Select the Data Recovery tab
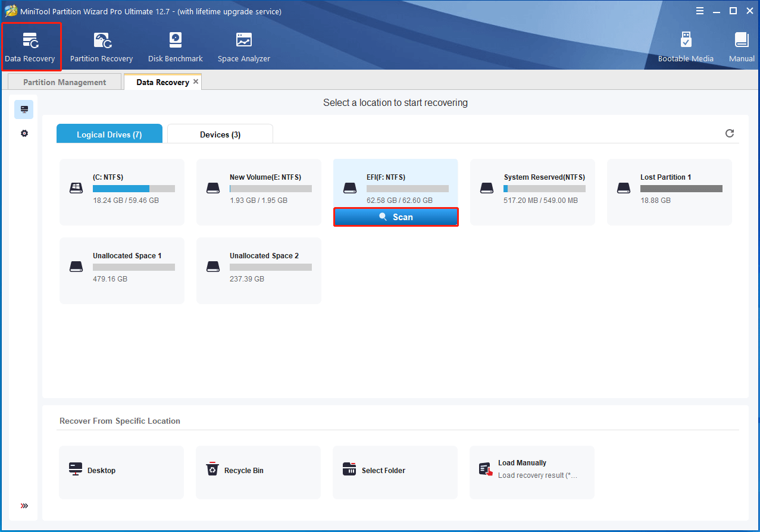The width and height of the screenshot is (760, 532). [x=162, y=82]
